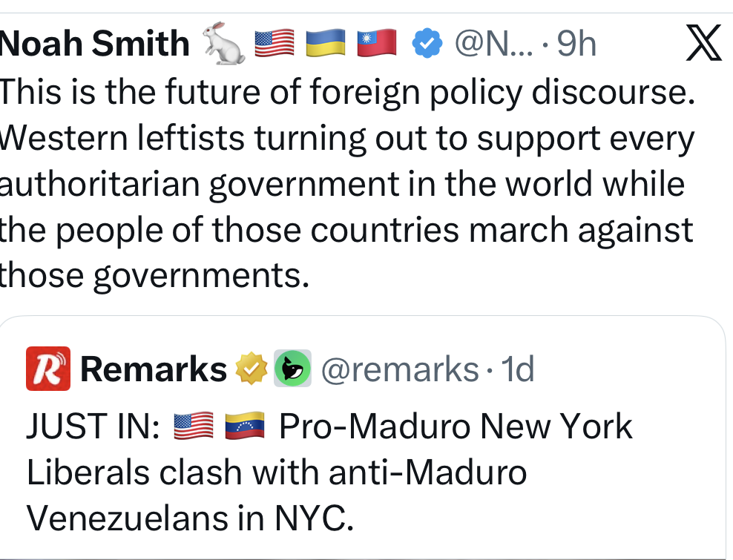The height and width of the screenshot is (560, 733).
Task: Click the 1d timestamp on the quoted post
Action: click(x=517, y=369)
